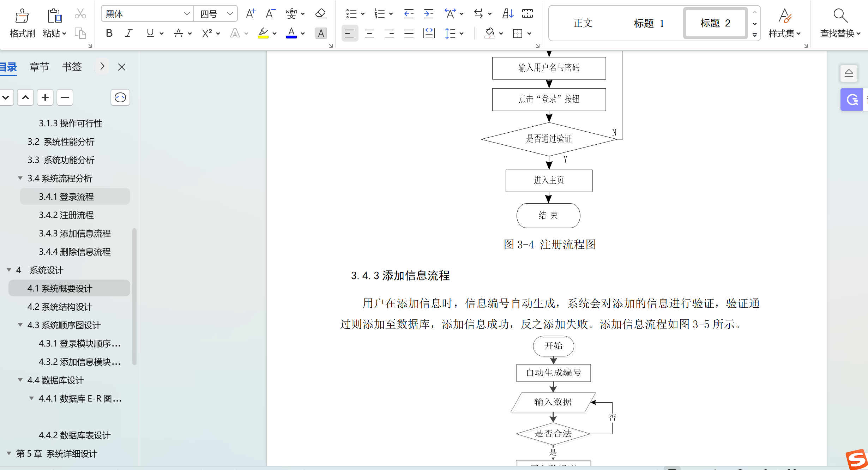This screenshot has width=868, height=470.
Task: Toggle character shading button
Action: click(321, 34)
